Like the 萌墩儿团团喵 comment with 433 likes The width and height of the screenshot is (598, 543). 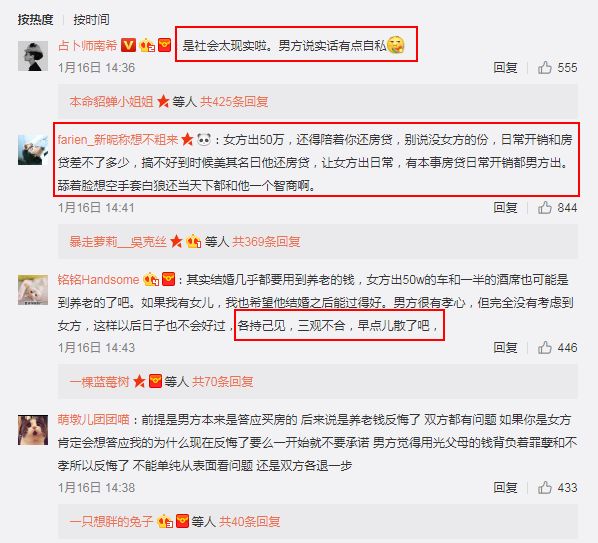point(545,487)
